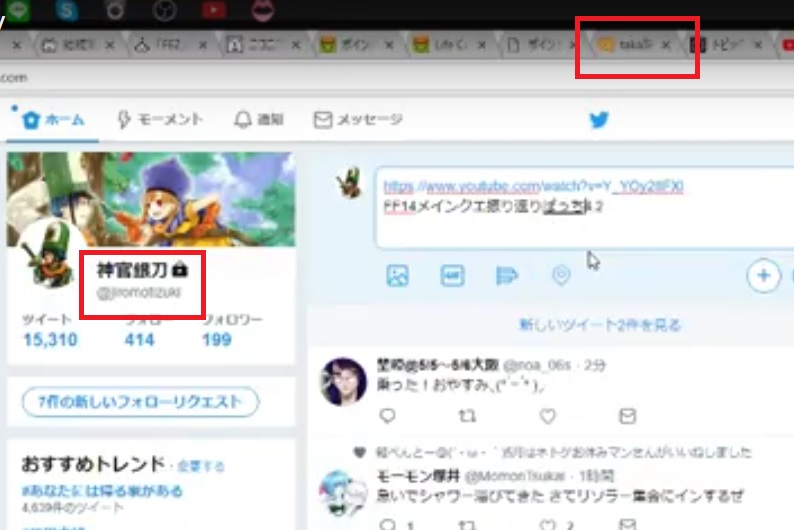Close the ニコニ browser tab
The width and height of the screenshot is (794, 530).
click(296, 46)
